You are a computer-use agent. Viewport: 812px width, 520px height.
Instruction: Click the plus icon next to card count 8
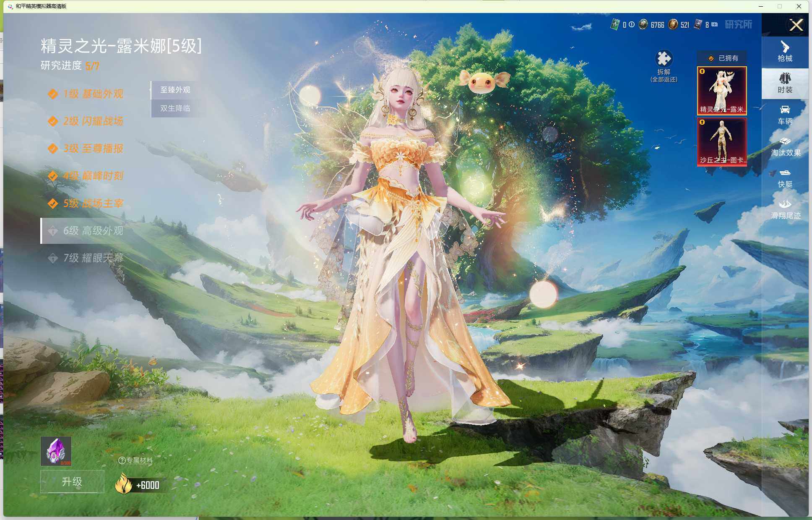point(715,25)
